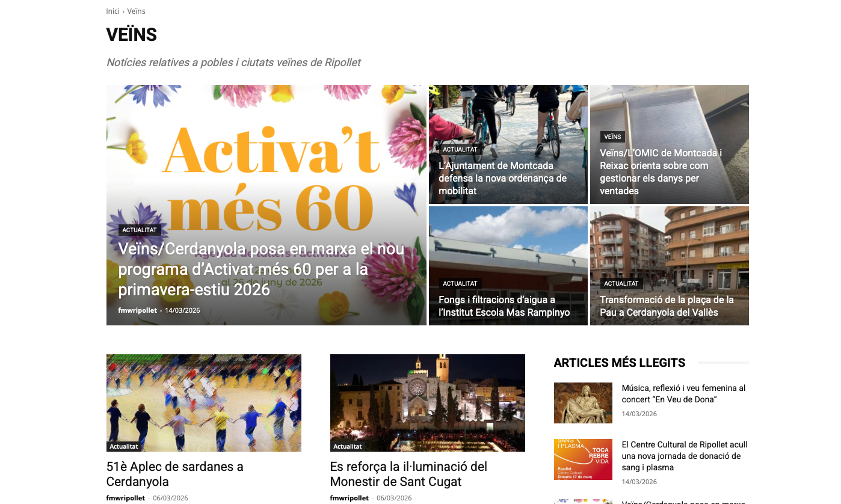
Task: Click the Inici breadcrumb link
Action: (x=112, y=11)
